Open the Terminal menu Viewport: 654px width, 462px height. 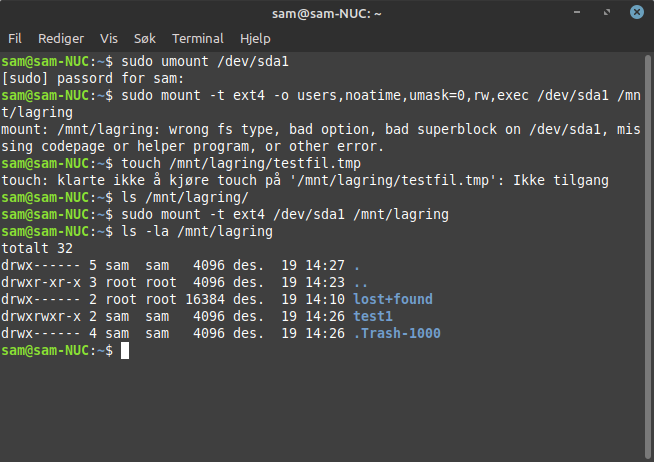198,39
